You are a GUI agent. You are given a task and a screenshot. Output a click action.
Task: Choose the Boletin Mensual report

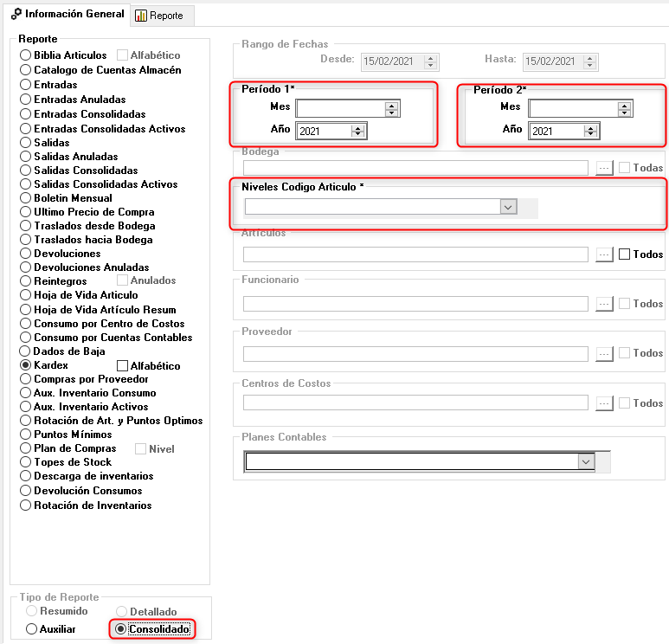coord(26,198)
